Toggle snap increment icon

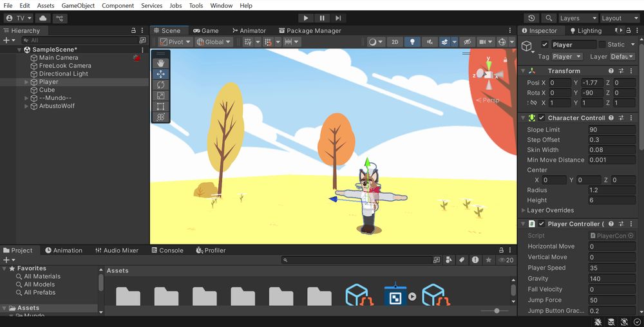[x=268, y=42]
